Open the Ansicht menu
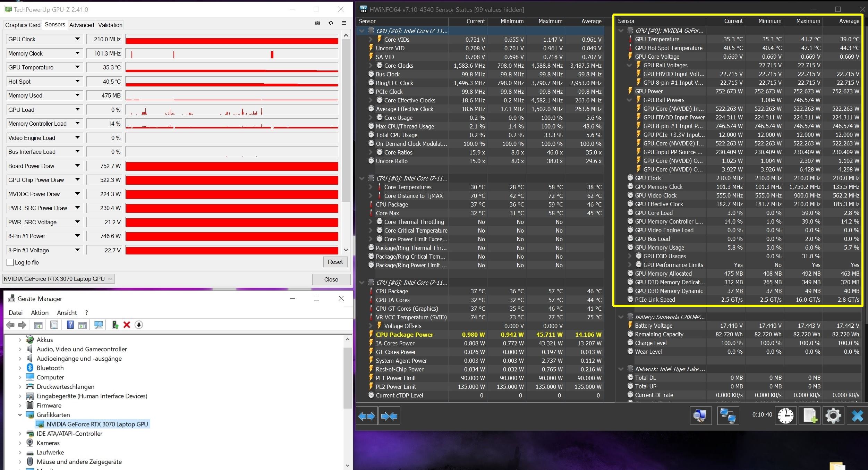The width and height of the screenshot is (868, 470). (67, 312)
